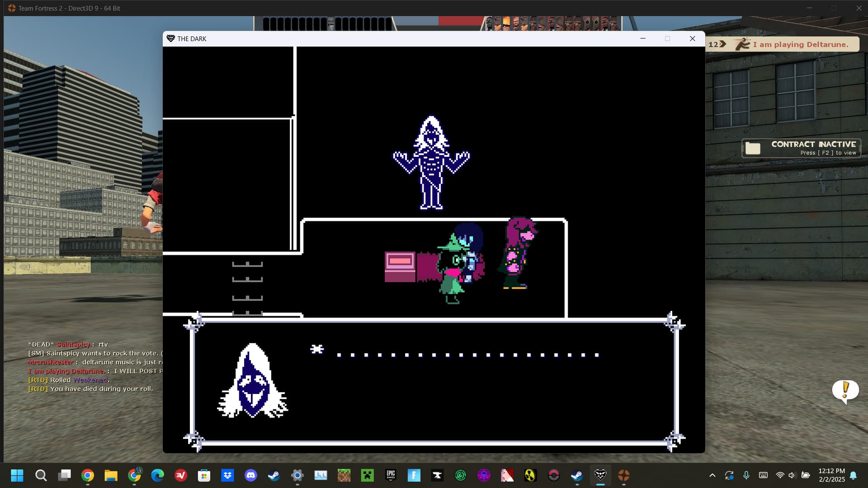The height and width of the screenshot is (488, 868).
Task: Click THE DARK window title icon
Action: [x=170, y=38]
